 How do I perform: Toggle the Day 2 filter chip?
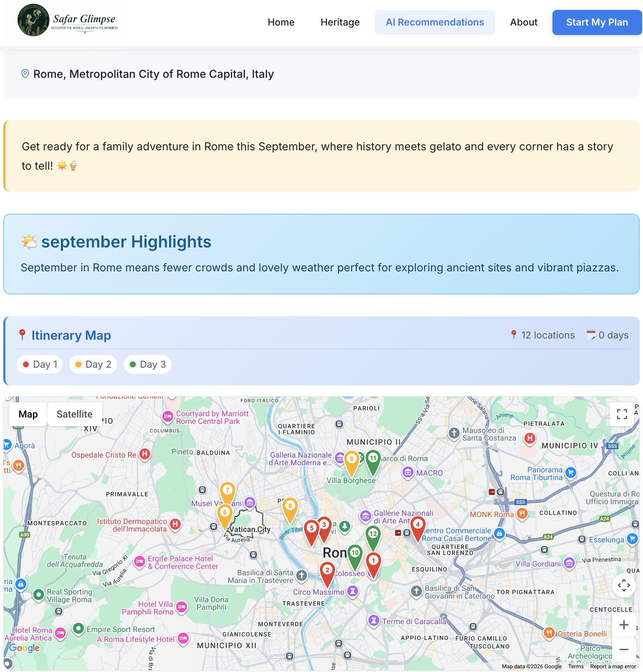click(x=93, y=364)
